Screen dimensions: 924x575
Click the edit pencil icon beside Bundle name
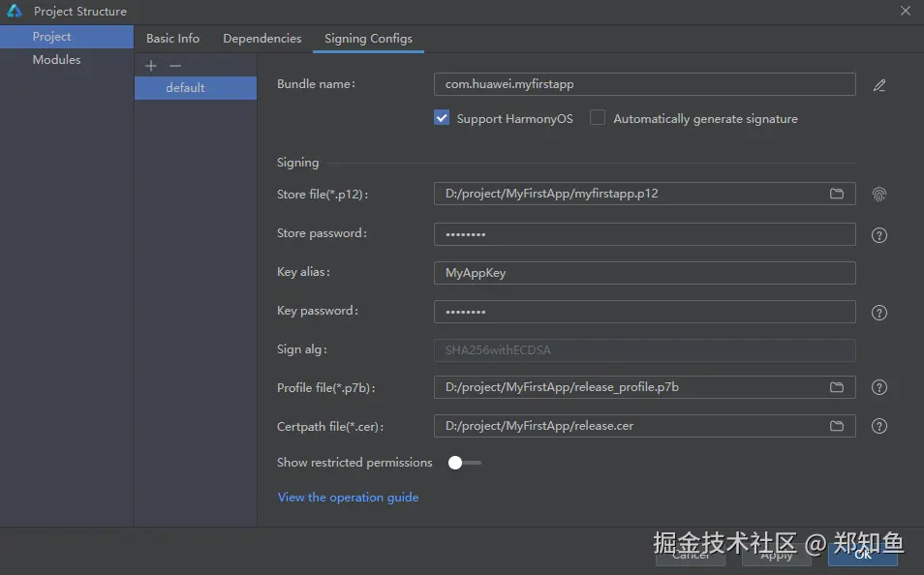[879, 85]
